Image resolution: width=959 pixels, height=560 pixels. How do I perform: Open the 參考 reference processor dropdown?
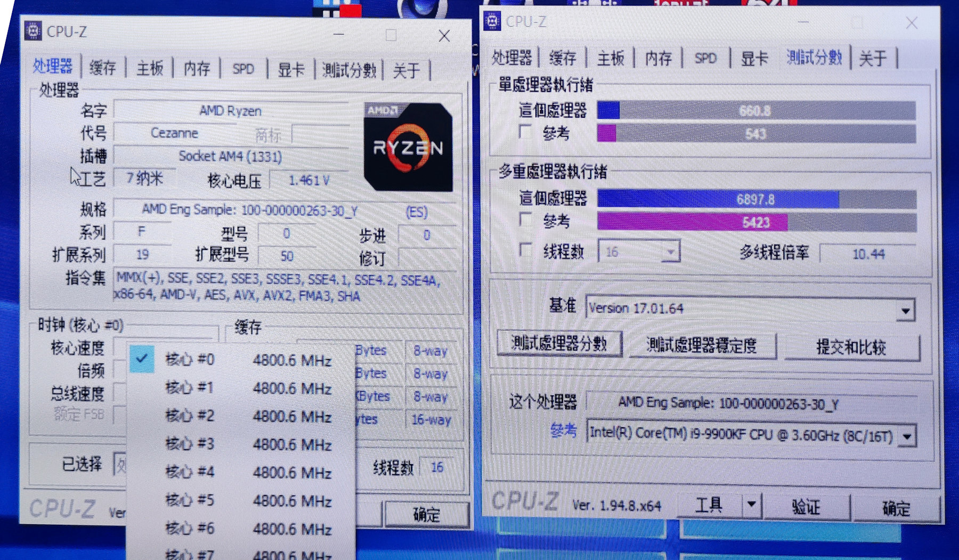click(751, 435)
